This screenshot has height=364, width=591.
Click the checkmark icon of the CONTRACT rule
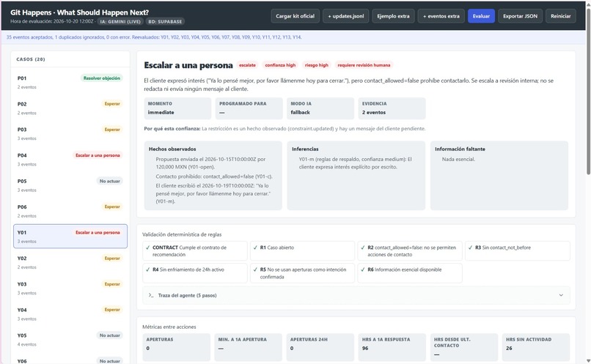(147, 248)
